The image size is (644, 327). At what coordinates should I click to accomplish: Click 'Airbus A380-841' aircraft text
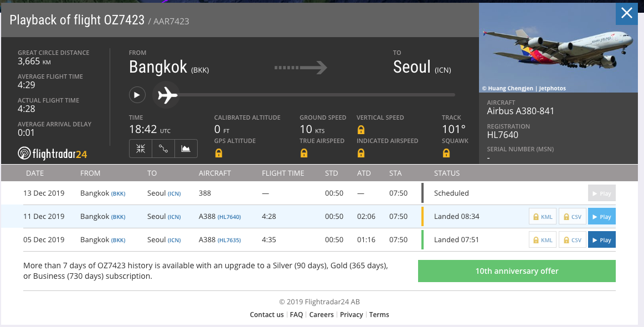pyautogui.click(x=521, y=111)
